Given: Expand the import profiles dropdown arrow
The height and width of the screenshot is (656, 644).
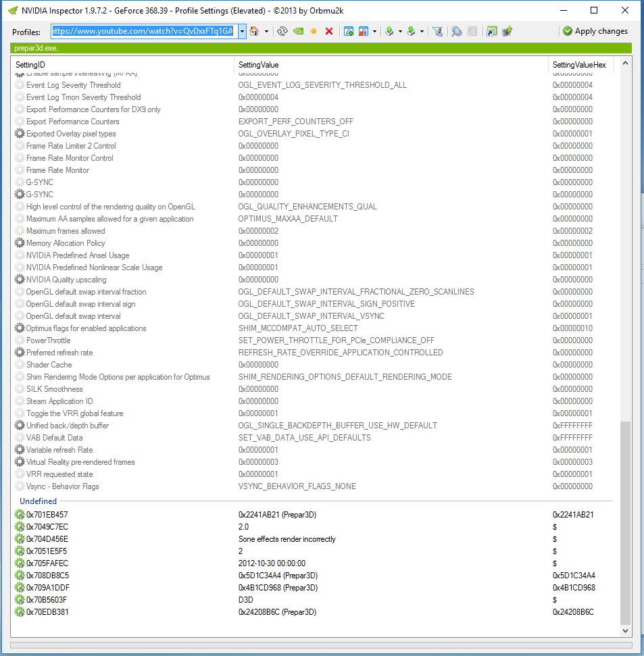Looking at the screenshot, I should tap(422, 31).
